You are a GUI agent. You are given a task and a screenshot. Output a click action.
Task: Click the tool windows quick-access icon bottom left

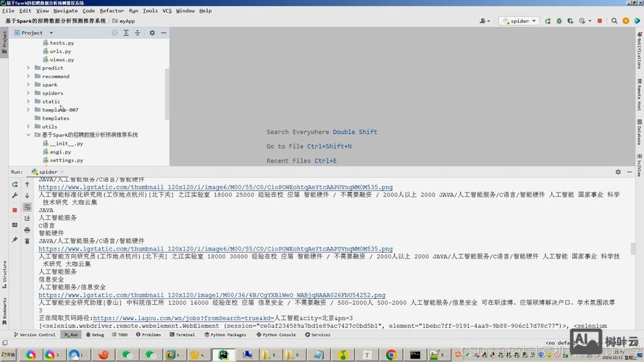[x=5, y=342]
